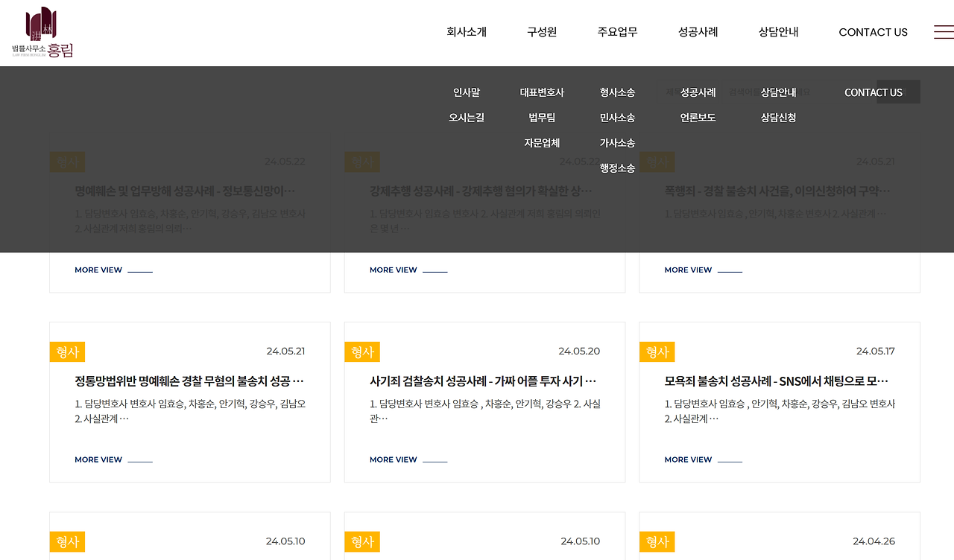The height and width of the screenshot is (560, 954).
Task: Click excerpt text under 모욕죄 불송치 title
Action: tap(780, 411)
